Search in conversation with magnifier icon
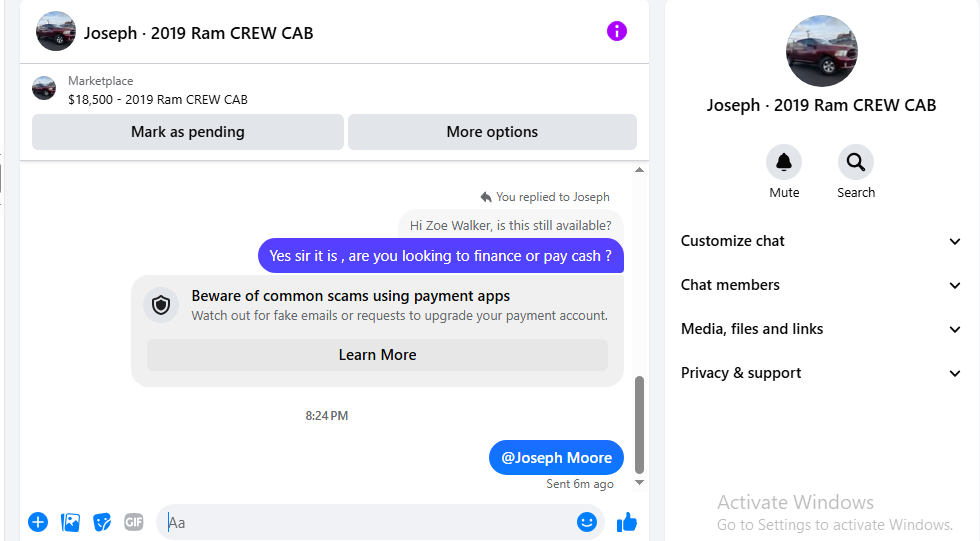The height and width of the screenshot is (541, 980). 856,162
